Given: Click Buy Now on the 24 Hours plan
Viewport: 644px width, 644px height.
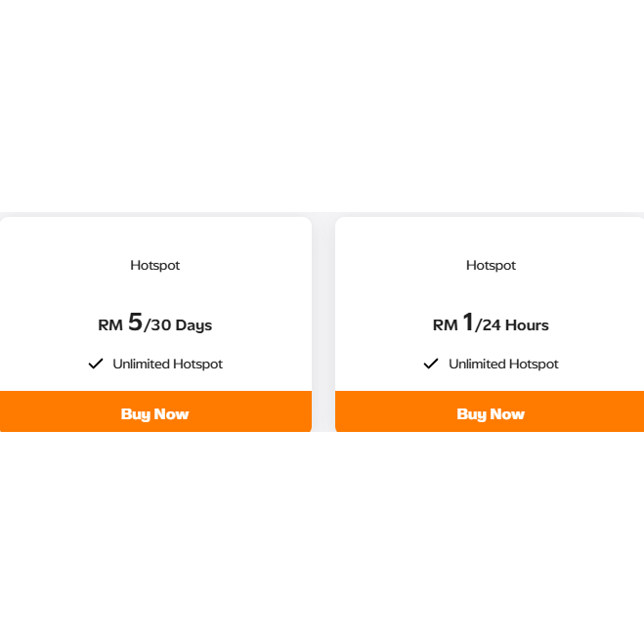Looking at the screenshot, I should (x=491, y=413).
